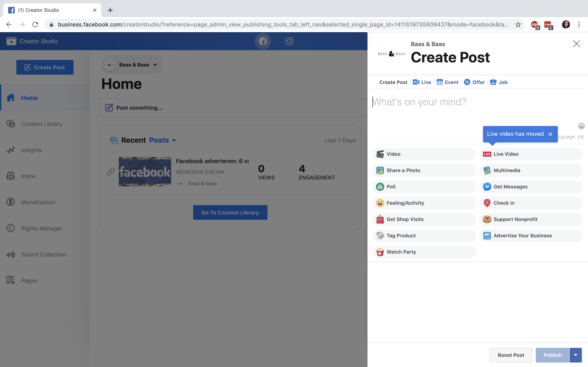This screenshot has width=588, height=367.
Task: Click the Insights sidebar icon
Action: [11, 150]
